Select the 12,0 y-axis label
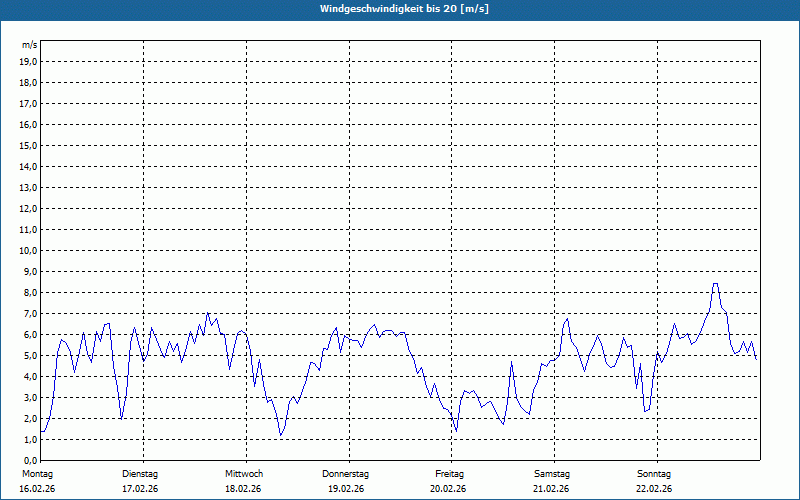Viewport: 800px width, 500px height. tap(28, 208)
